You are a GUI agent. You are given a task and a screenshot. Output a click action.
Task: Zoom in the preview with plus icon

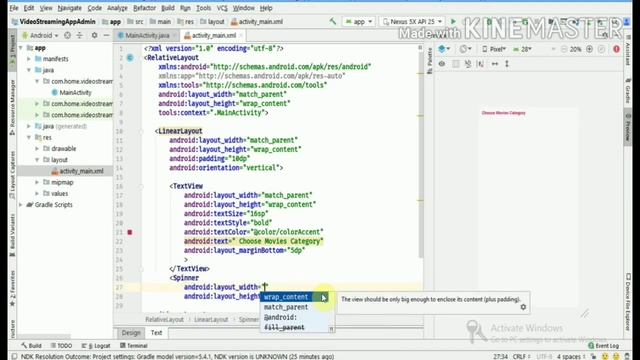[589, 49]
